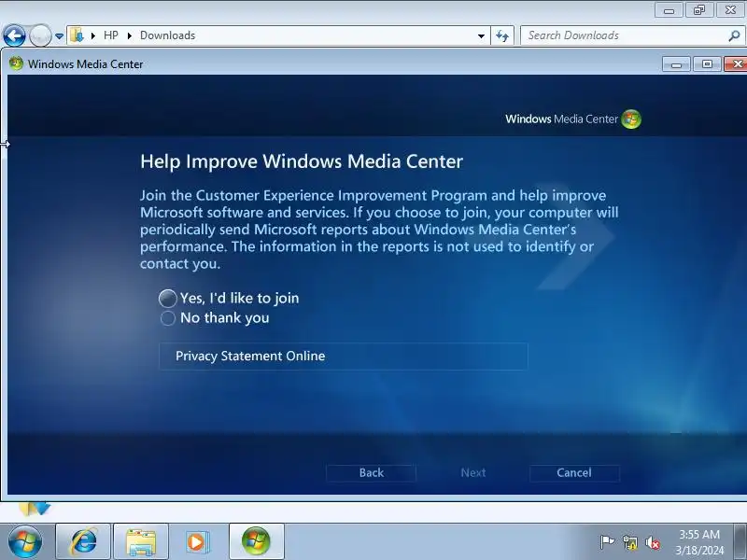Viewport: 747px width, 560px height.
Task: Select HP in the address breadcrumb
Action: point(111,35)
